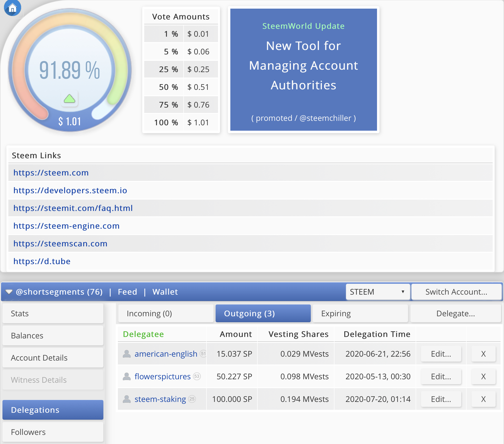This screenshot has height=444, width=504.
Task: Click reputation badge 53 beside flowerspictures
Action: coord(197,376)
